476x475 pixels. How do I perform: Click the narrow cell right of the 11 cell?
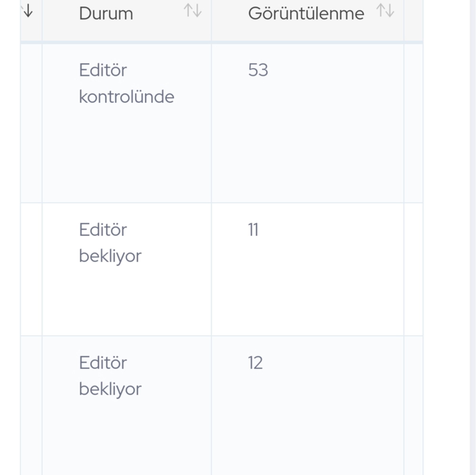pos(413,269)
